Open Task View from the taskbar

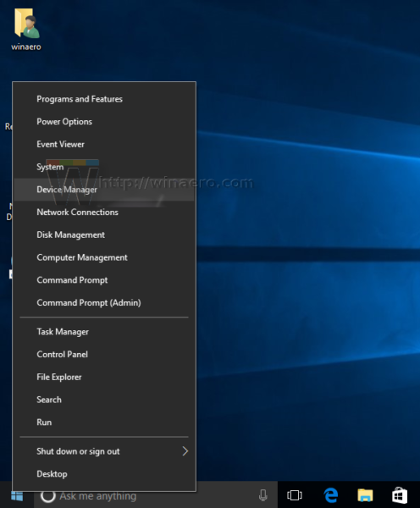[295, 495]
